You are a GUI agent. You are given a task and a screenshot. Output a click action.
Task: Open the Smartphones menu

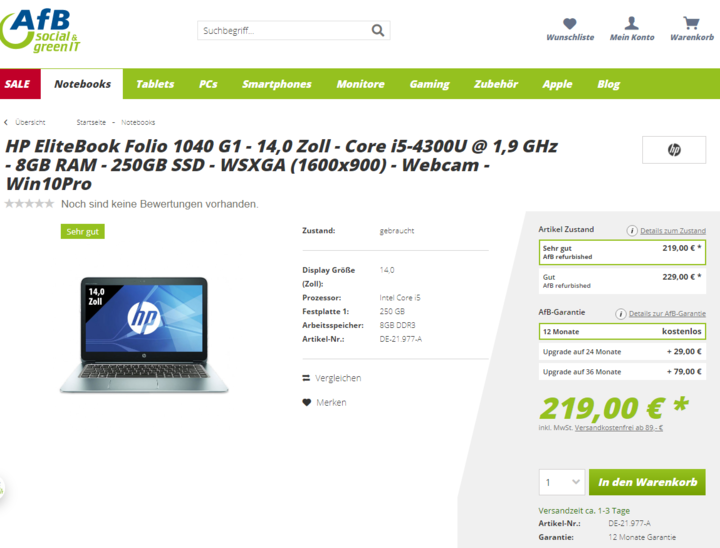click(x=276, y=84)
